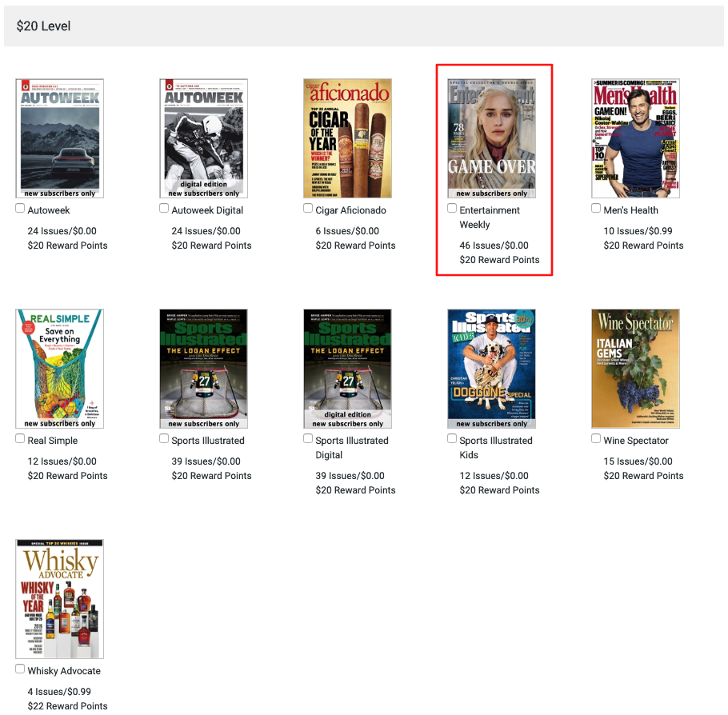
Task: Check the Sports Illustrated Digital checkbox
Action: pyautogui.click(x=308, y=438)
